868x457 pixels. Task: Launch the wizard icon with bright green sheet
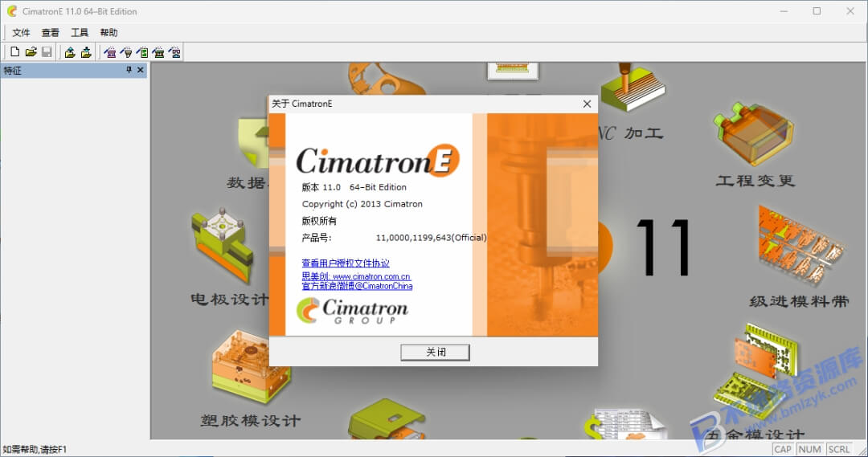(143, 52)
